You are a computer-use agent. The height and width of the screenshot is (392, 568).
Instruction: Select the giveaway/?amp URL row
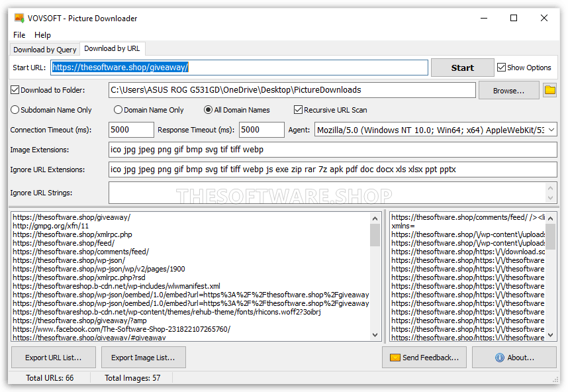pyautogui.click(x=79, y=320)
